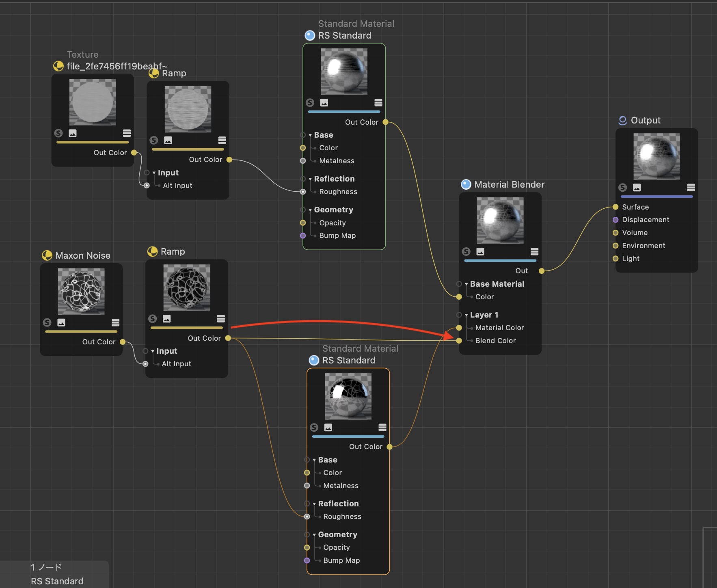Click the preview image icon on Output node
The width and height of the screenshot is (717, 588).
click(637, 188)
